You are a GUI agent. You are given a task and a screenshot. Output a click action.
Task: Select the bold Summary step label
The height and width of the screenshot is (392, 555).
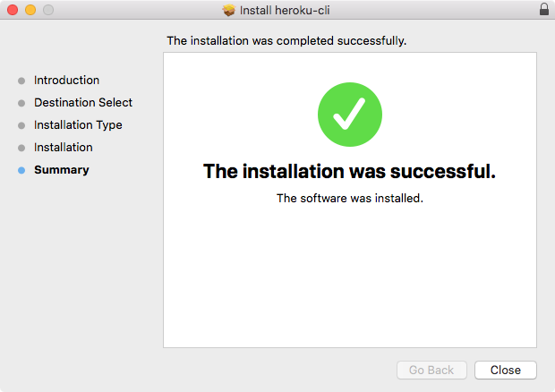coord(62,170)
